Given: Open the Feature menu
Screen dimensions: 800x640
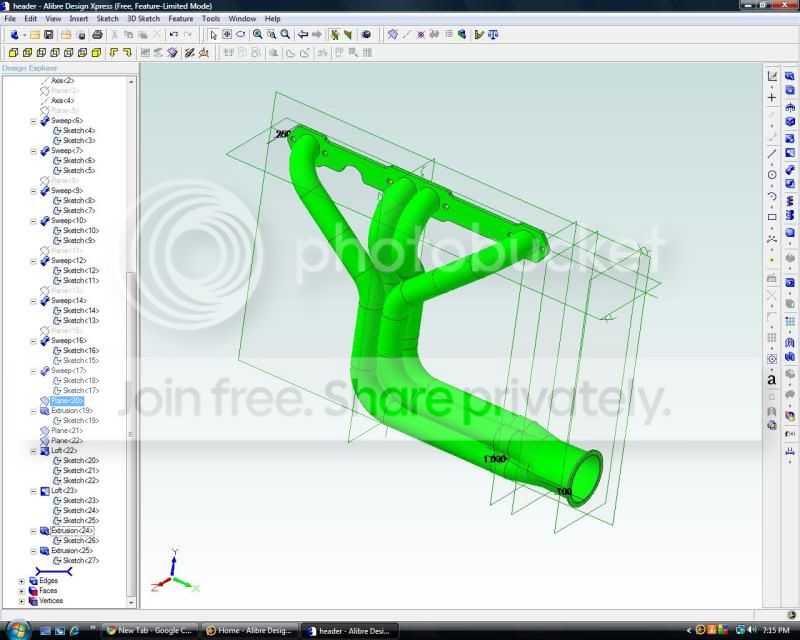Looking at the screenshot, I should [x=181, y=18].
